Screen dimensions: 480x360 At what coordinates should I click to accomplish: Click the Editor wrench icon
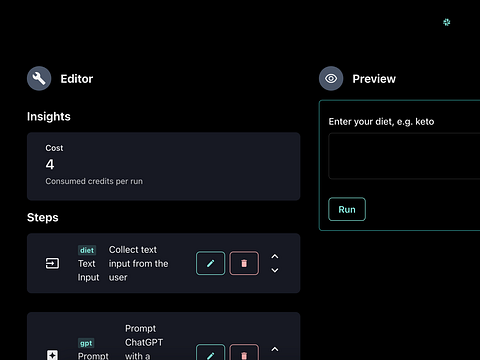click(x=39, y=79)
